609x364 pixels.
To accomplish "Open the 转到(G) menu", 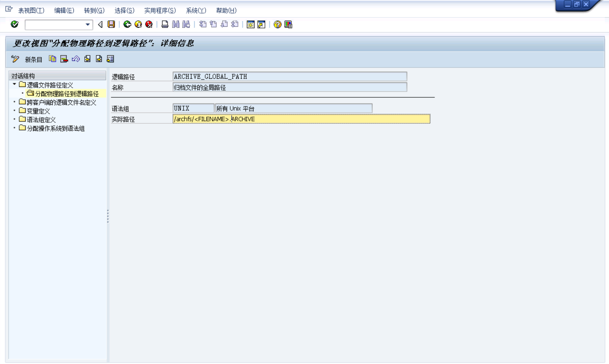I will pyautogui.click(x=94, y=10).
